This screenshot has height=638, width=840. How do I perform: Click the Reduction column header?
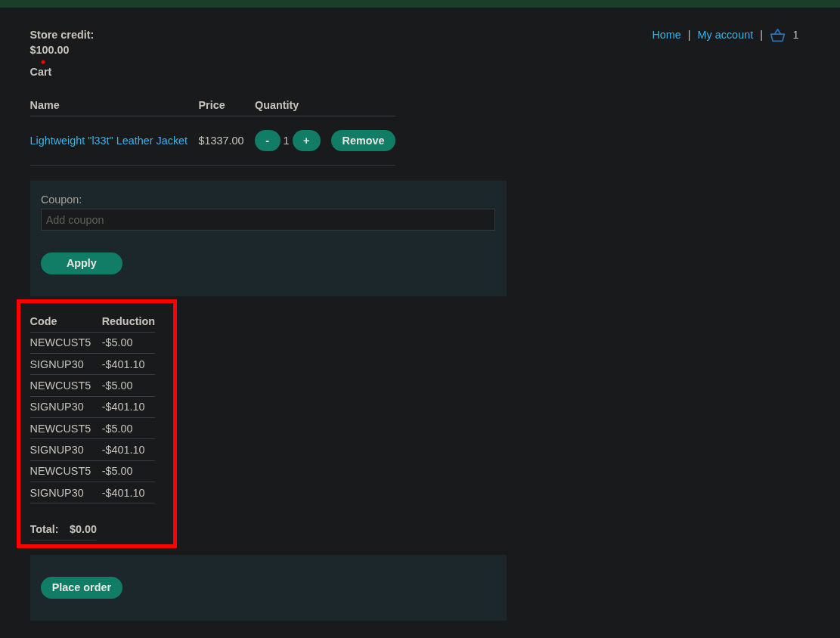[129, 321]
